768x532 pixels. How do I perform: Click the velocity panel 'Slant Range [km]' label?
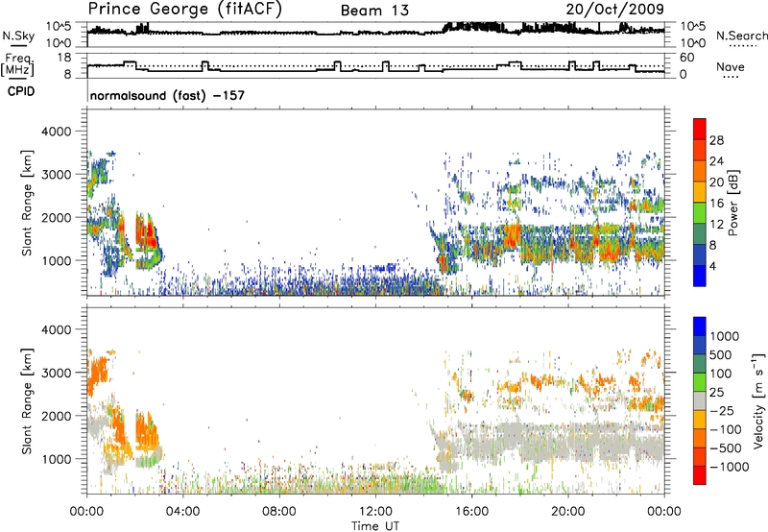(x=27, y=401)
